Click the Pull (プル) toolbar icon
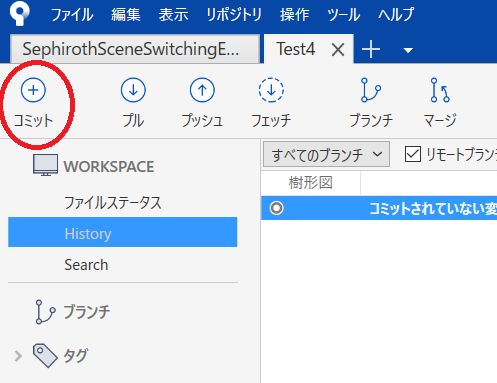497x383 pixels. pos(133,90)
